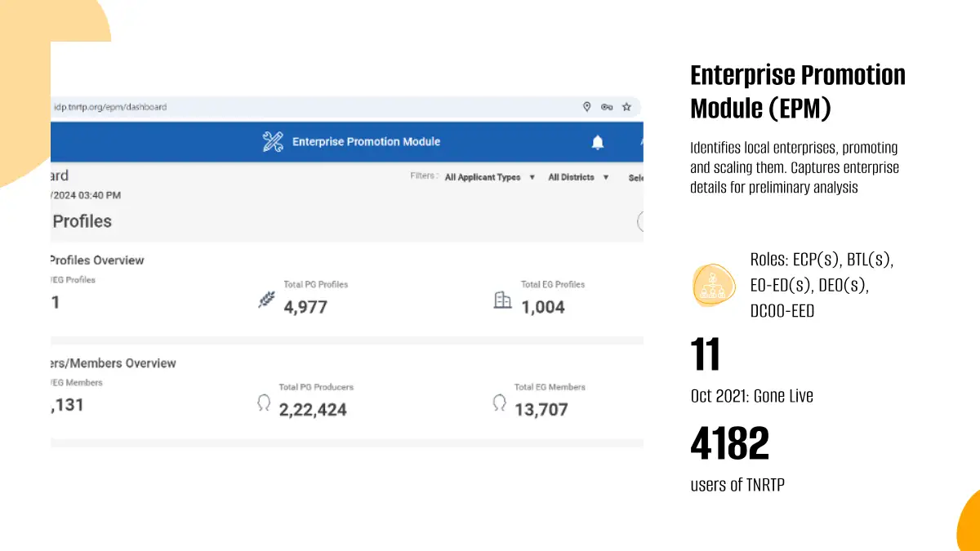Click the location pin icon in address bar

coord(586,107)
